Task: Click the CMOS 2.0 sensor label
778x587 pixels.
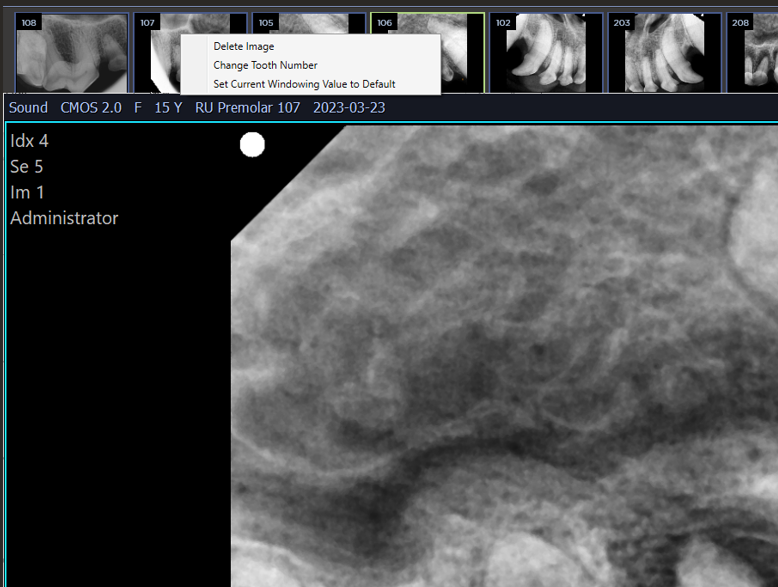Action: pyautogui.click(x=91, y=107)
